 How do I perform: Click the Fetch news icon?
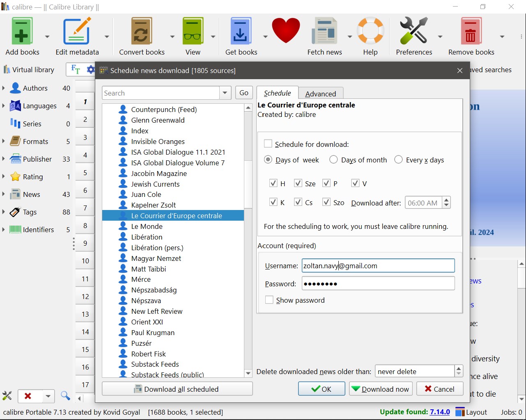pos(324,32)
